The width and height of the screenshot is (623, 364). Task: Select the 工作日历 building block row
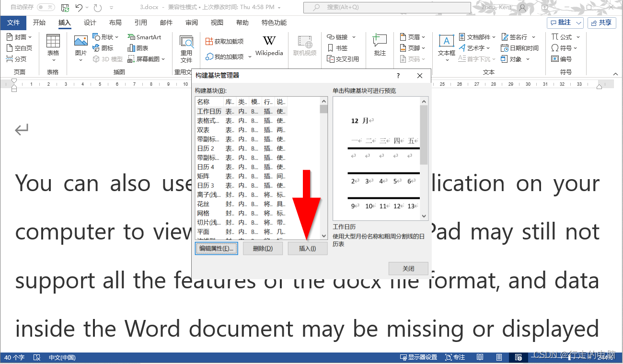tap(242, 111)
